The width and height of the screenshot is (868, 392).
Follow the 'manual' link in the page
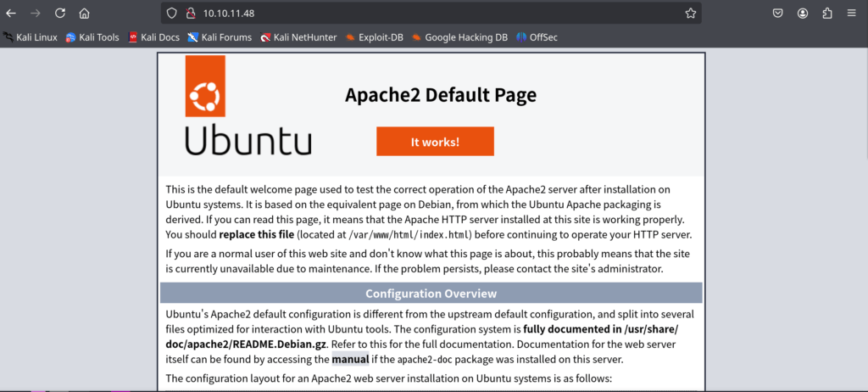350,359
